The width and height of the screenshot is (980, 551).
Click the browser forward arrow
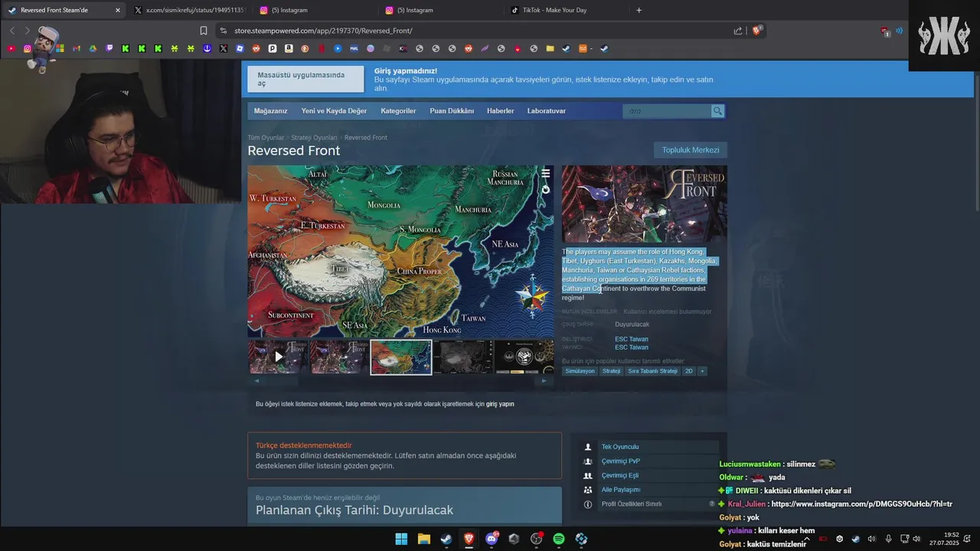point(27,31)
